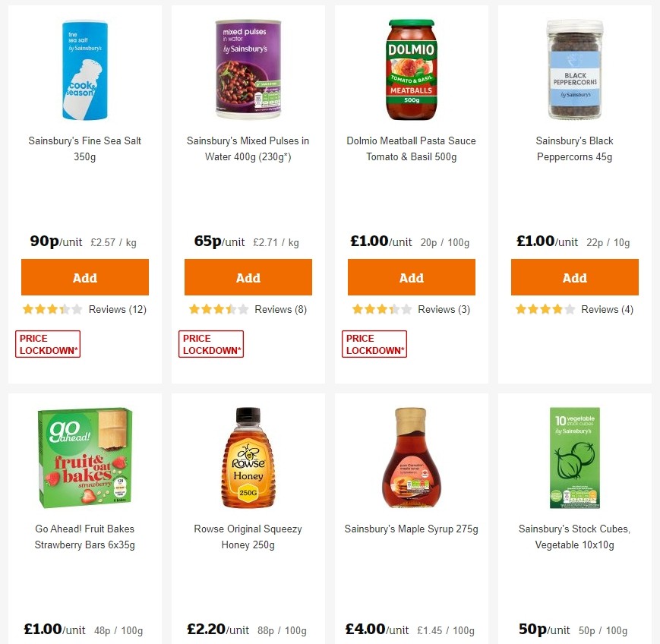This screenshot has height=644, width=660.
Task: Click the Price Lockdown badge under Dolmio sauce
Action: (374, 343)
